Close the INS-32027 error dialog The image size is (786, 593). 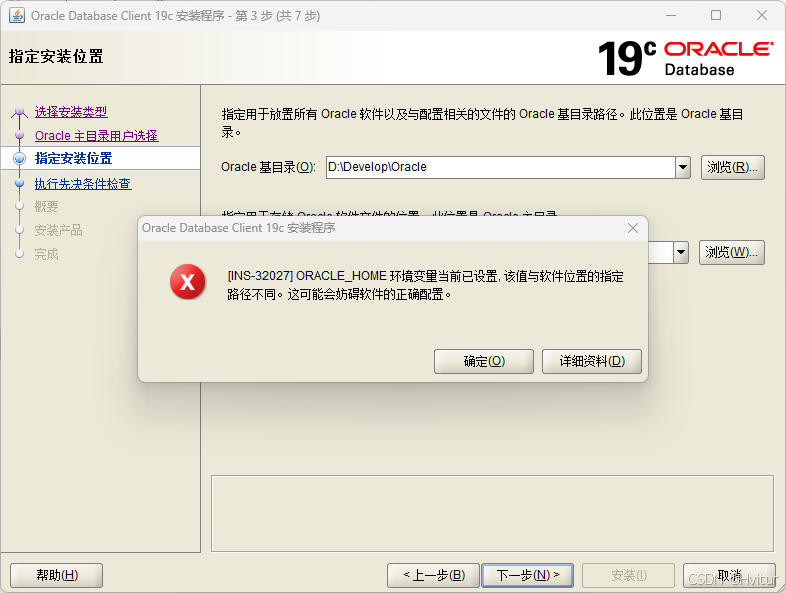(x=633, y=228)
